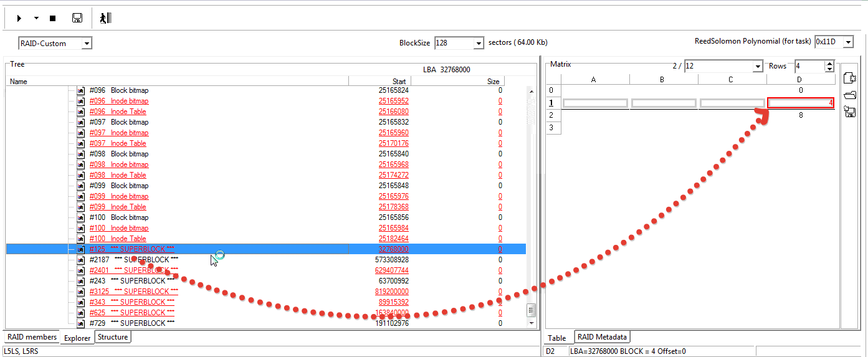This screenshot has width=868, height=357.
Task: Click the icon beside '#343 *** SUPERBLOCK ***'
Action: [81, 302]
